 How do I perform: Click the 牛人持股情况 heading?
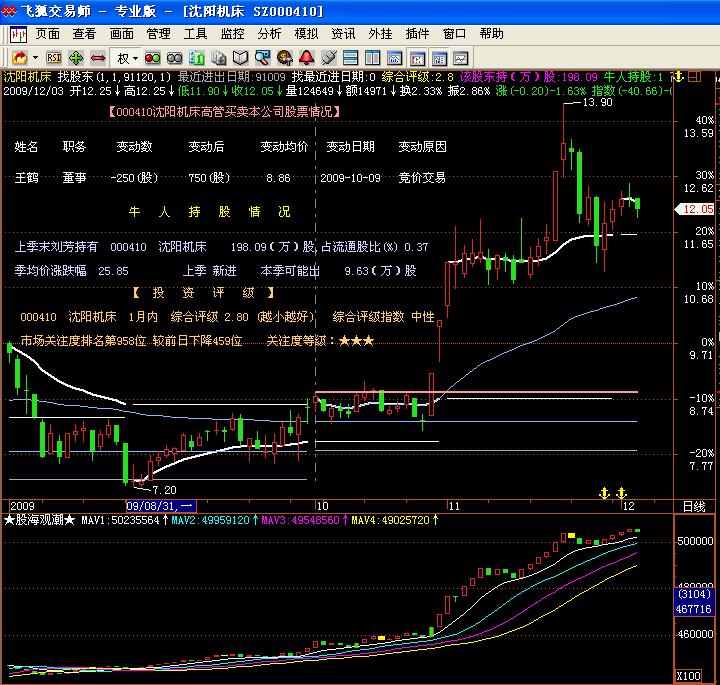click(x=209, y=212)
